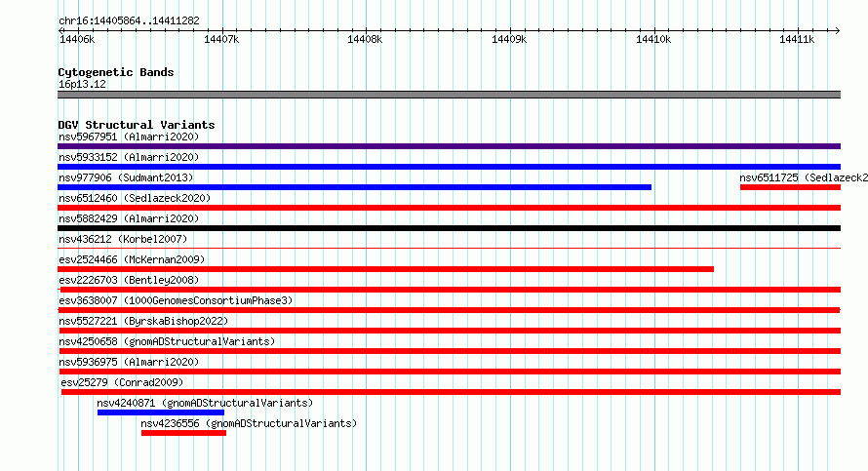Click the 14407k ruler label
868x471 pixels.
coord(221,39)
